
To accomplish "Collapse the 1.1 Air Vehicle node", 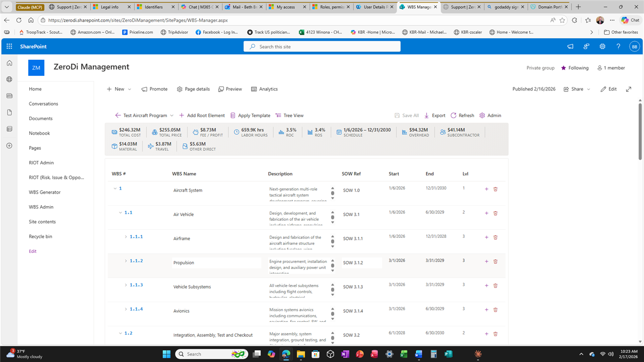I will (120, 213).
